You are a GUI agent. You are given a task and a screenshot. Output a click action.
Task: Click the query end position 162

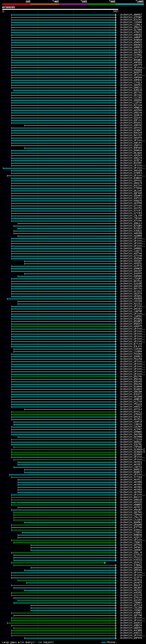[115, 11]
